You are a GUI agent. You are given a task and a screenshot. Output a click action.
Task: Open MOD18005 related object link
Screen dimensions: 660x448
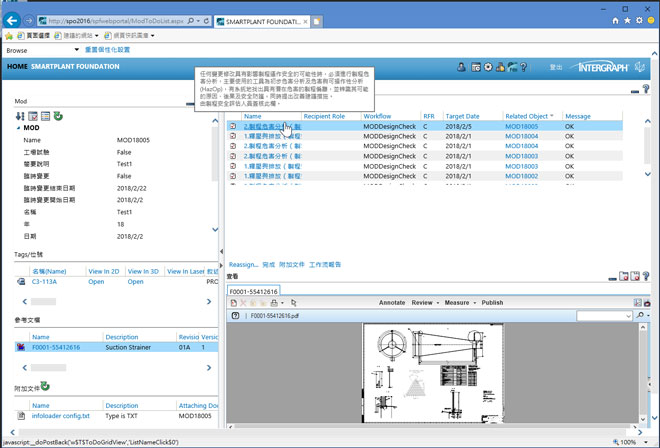click(x=522, y=126)
